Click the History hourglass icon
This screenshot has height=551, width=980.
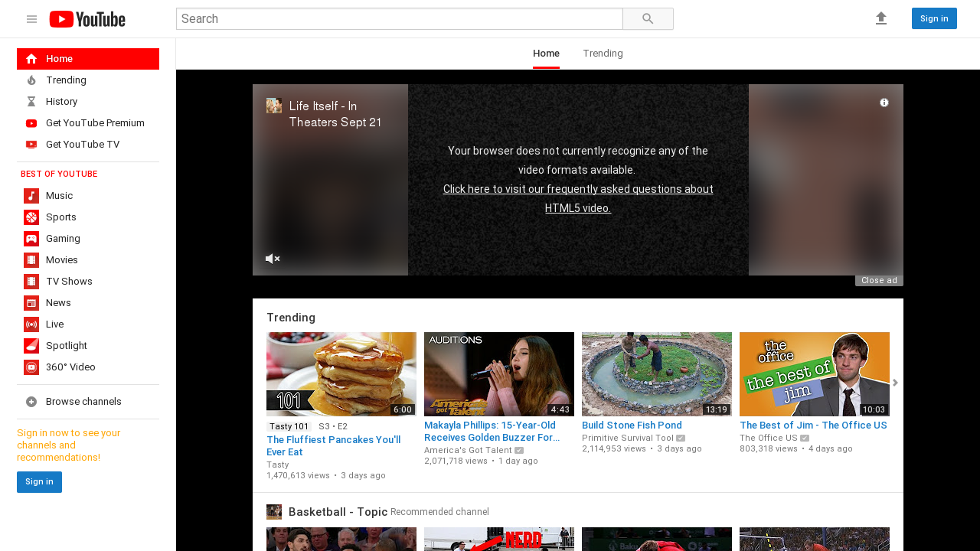click(x=31, y=102)
